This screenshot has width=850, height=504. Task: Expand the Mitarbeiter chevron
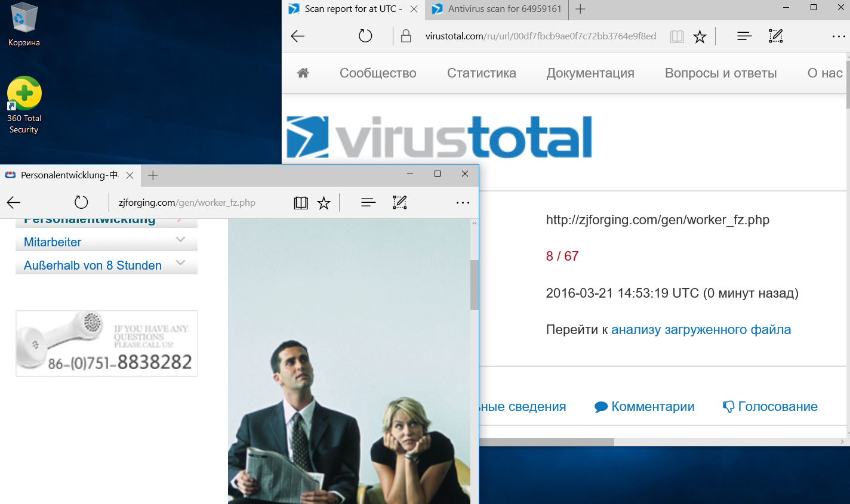tap(180, 240)
